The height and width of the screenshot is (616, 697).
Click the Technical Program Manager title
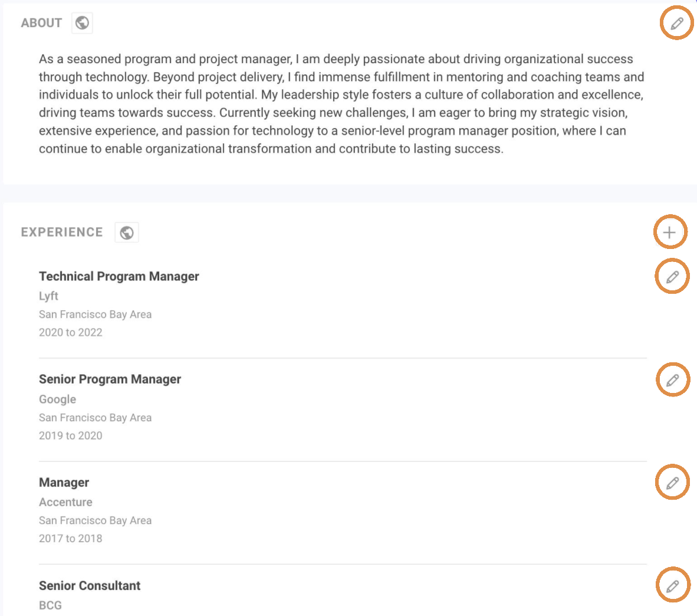[119, 276]
